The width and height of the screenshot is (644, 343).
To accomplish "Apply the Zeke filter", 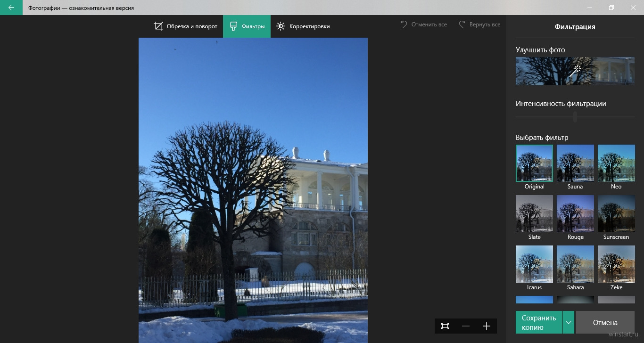I will (x=616, y=264).
